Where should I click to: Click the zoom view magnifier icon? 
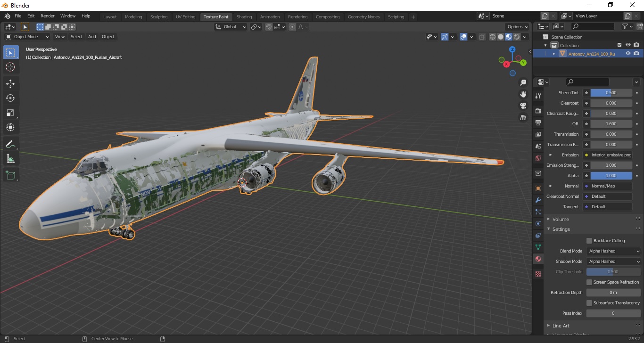(523, 82)
